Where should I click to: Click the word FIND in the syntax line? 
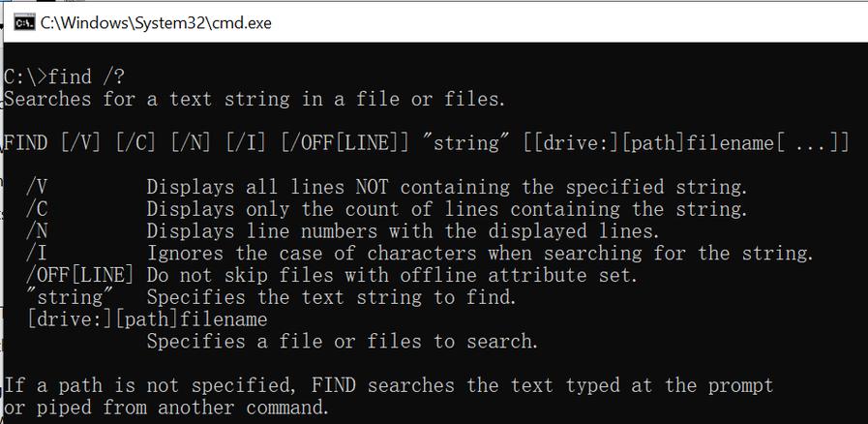click(26, 143)
